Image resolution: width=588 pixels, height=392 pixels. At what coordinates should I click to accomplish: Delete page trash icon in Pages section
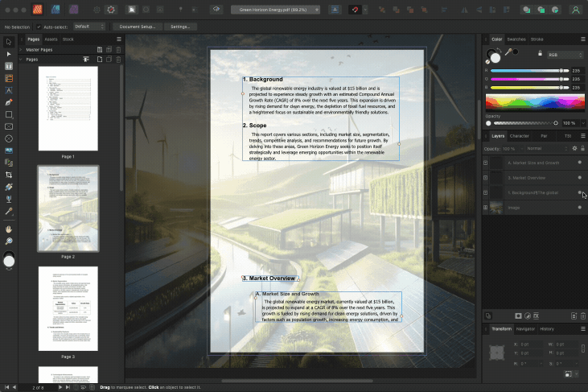pos(118,60)
